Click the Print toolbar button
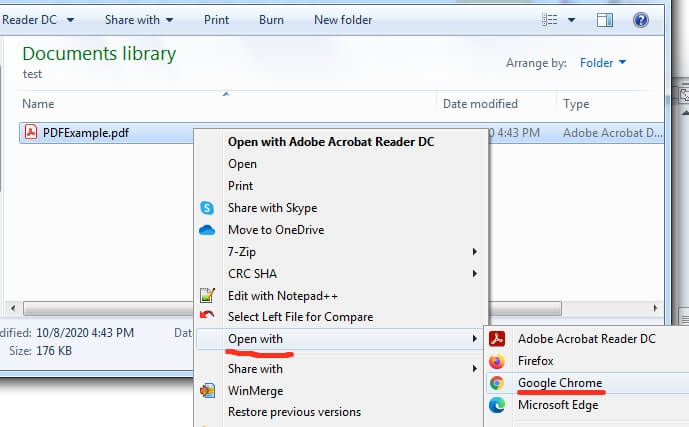This screenshot has height=427, width=689. coord(216,20)
